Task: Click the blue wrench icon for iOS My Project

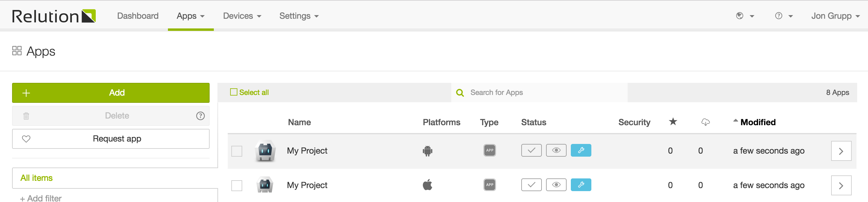Action: [581, 185]
